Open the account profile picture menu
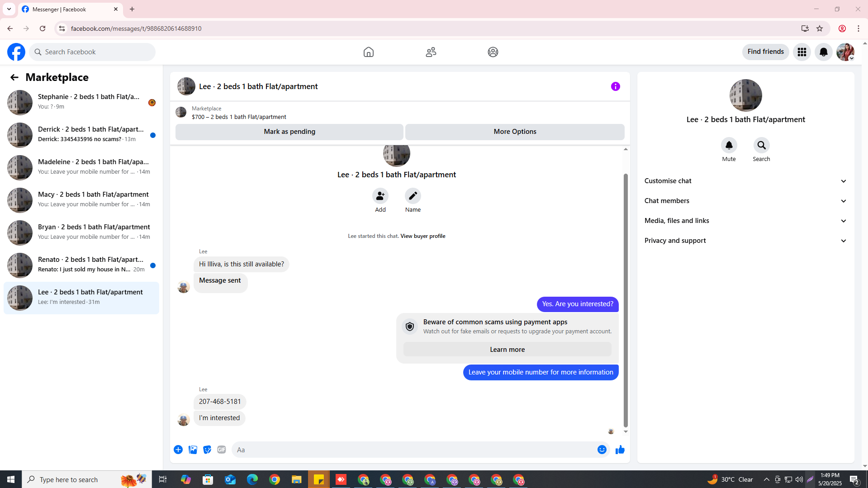The image size is (868, 488). tap(845, 52)
